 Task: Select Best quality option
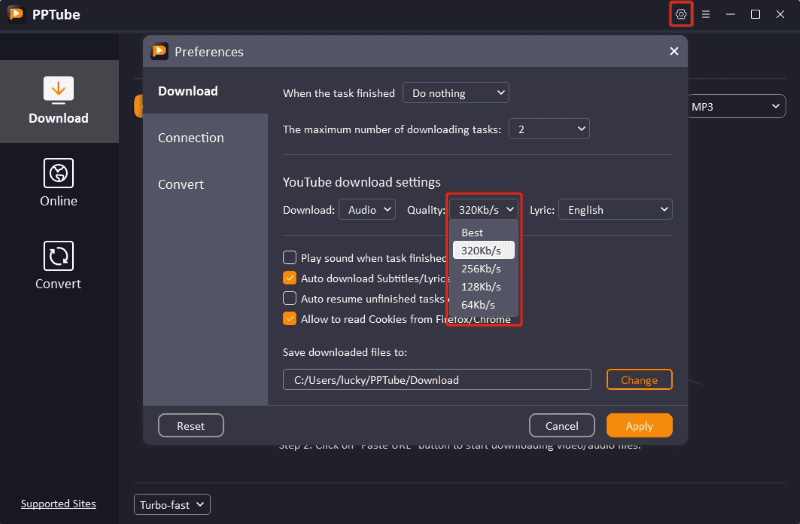(x=472, y=233)
